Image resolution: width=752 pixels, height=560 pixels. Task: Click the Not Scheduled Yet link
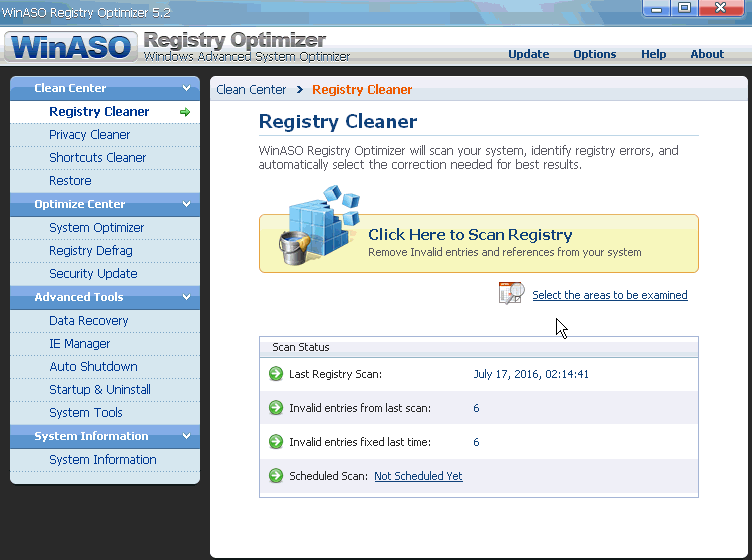pyautogui.click(x=418, y=476)
